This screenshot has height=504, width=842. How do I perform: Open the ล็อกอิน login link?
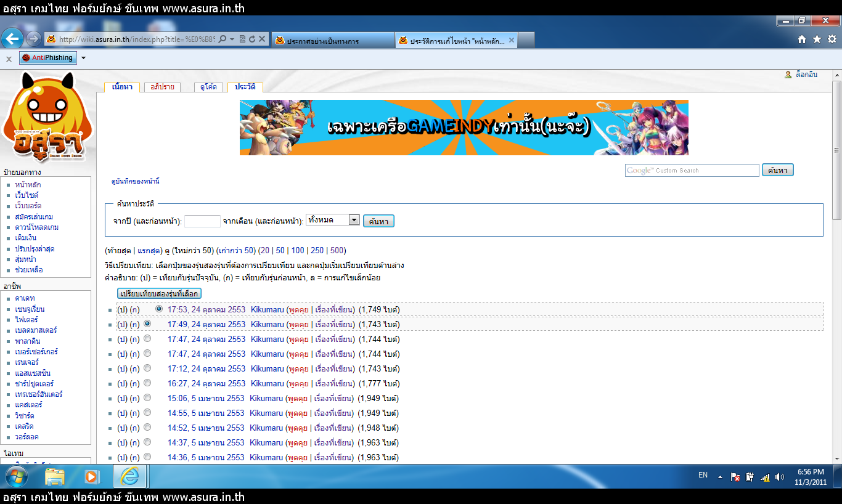807,75
